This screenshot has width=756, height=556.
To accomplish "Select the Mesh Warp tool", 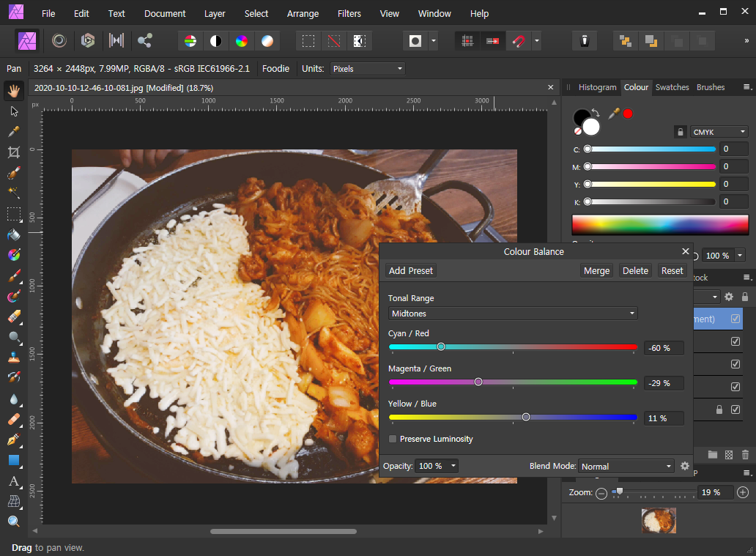I will click(x=14, y=502).
